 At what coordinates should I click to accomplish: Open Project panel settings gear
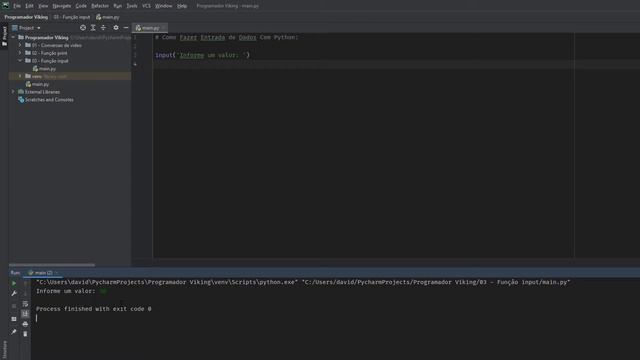click(116, 28)
